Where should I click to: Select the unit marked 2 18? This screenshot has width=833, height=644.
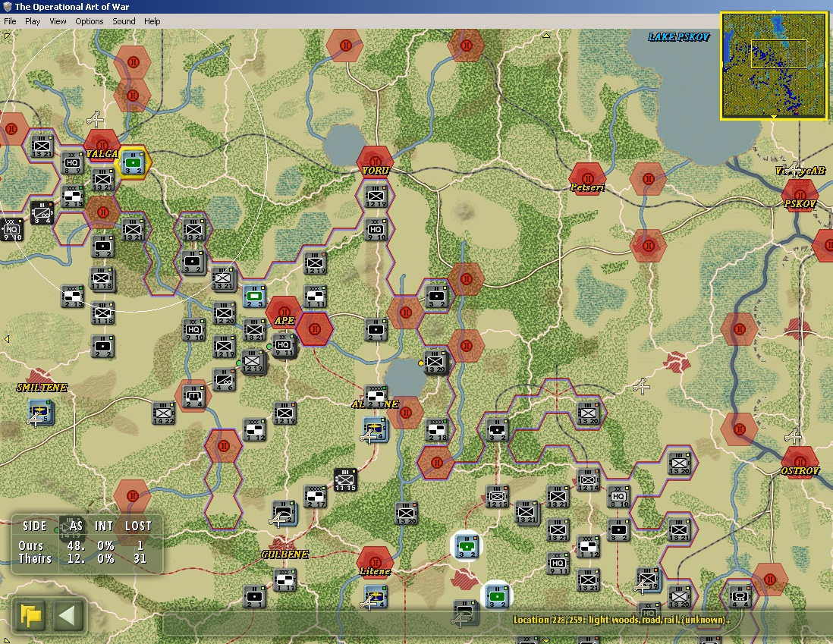[437, 429]
